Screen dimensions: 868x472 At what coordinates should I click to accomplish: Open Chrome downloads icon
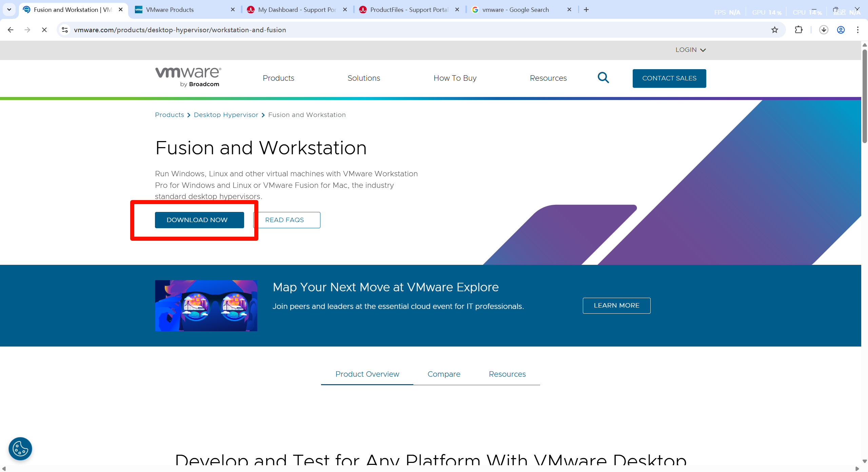point(824,30)
